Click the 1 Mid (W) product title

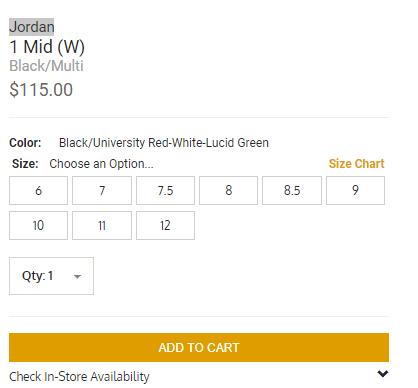(47, 47)
